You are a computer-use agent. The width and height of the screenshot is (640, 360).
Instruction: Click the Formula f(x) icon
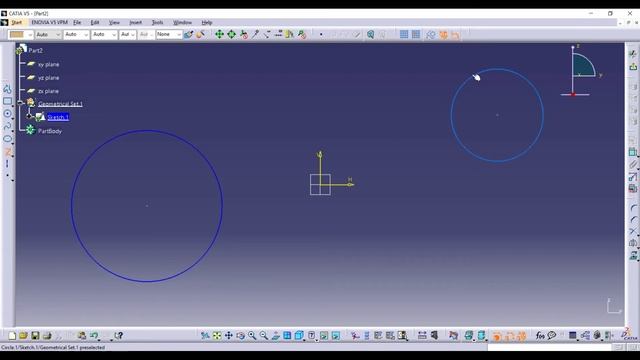[540, 336]
